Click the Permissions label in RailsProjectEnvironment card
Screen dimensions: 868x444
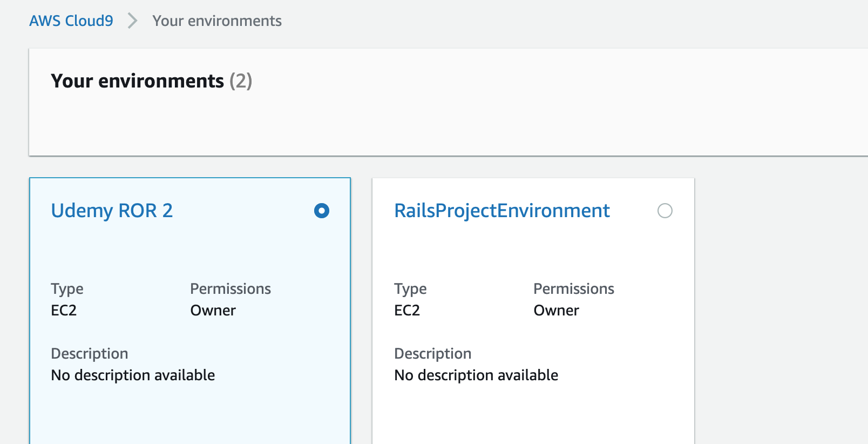point(574,289)
